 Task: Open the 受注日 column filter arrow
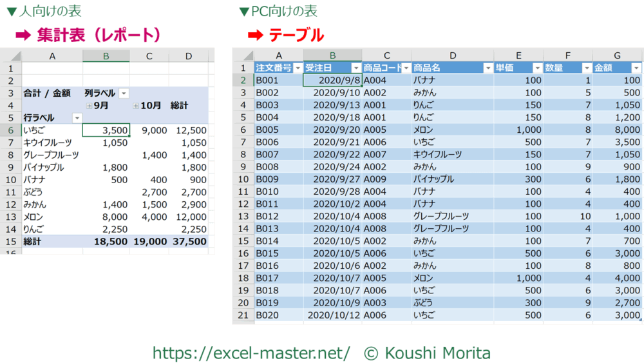[x=355, y=68]
